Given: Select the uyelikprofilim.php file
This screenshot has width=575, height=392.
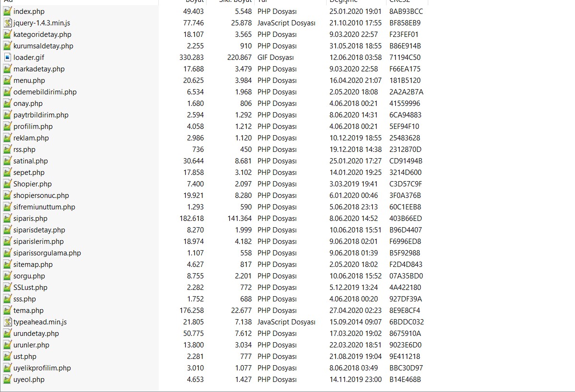Looking at the screenshot, I should pos(42,368).
